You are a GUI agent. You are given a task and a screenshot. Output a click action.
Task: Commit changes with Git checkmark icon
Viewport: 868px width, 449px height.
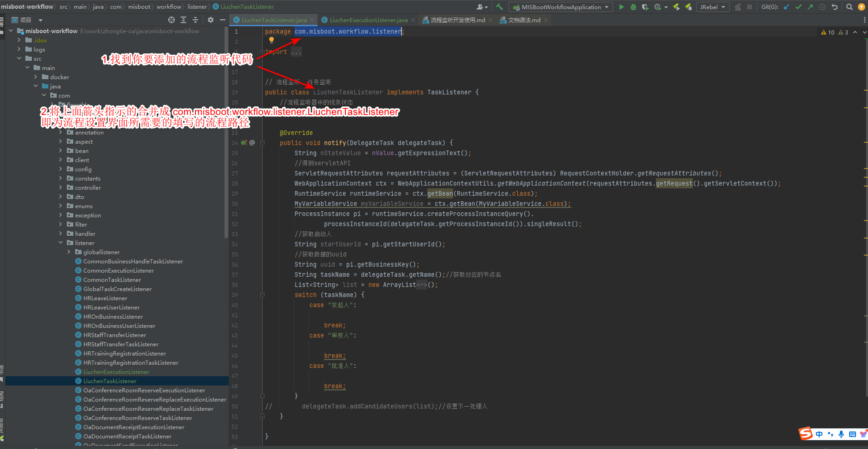click(798, 7)
